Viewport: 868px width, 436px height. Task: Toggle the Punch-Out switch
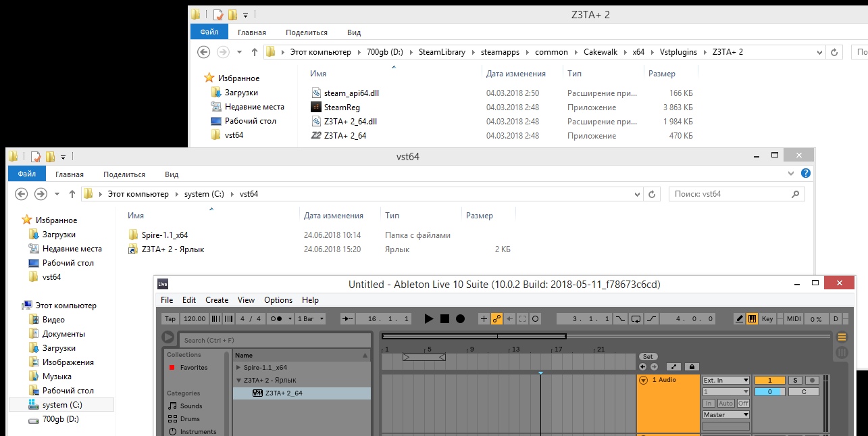coord(652,318)
